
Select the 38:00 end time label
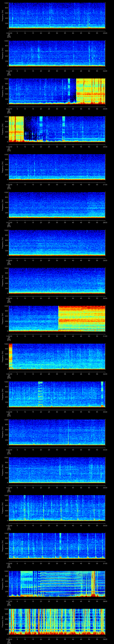pyautogui.click(x=105, y=601)
